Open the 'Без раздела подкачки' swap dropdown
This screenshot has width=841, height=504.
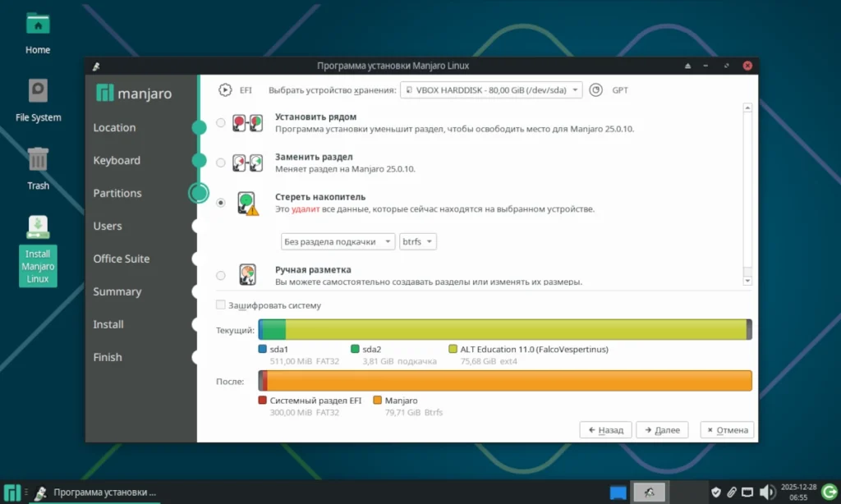[x=338, y=242]
